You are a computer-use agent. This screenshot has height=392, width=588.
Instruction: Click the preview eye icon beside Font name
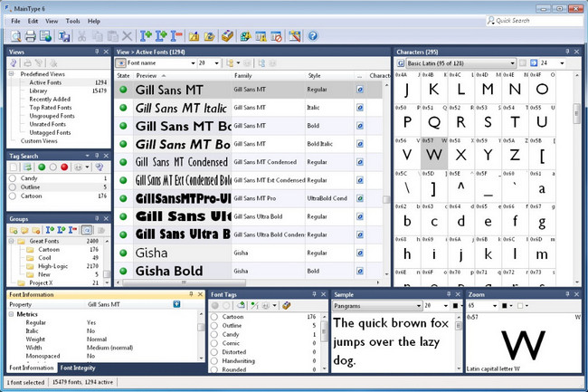coord(120,63)
